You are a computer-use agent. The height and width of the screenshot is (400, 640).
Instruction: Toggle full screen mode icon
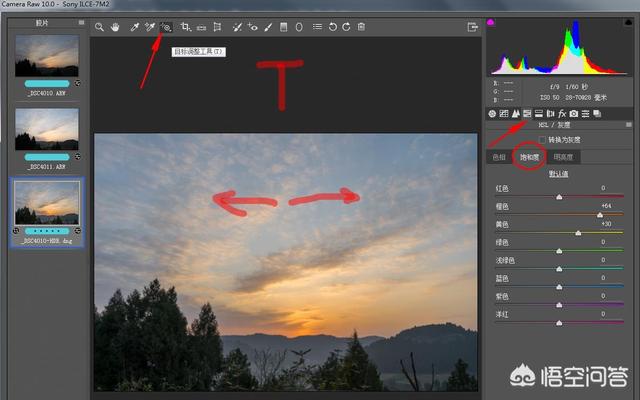[x=472, y=27]
